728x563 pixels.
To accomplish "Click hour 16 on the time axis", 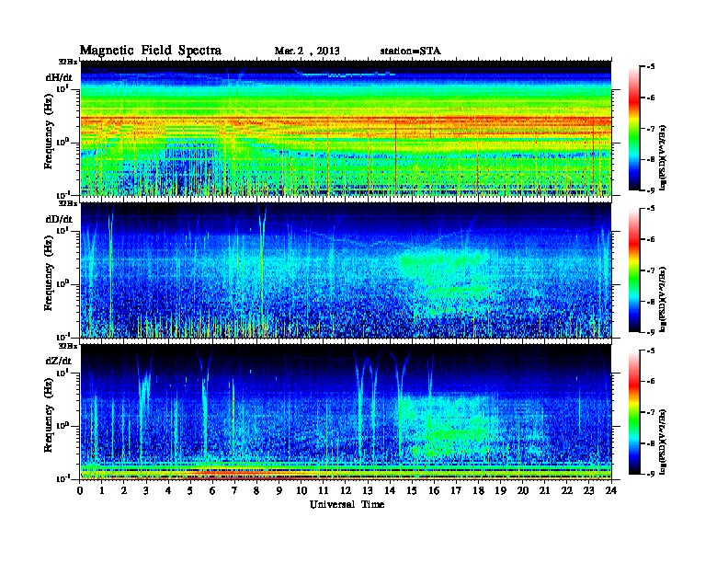I will point(434,491).
